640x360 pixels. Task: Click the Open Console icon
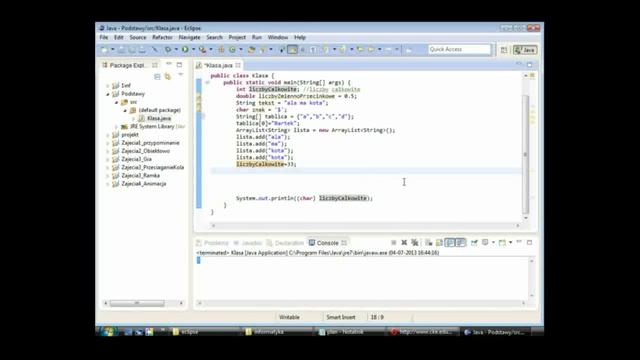pos(502,242)
